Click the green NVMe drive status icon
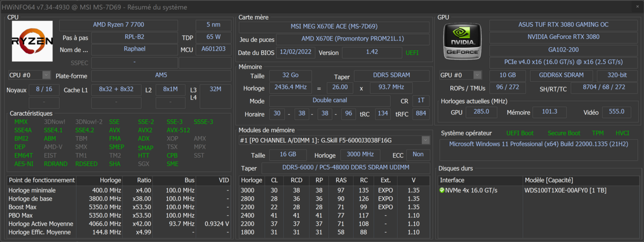Image resolution: width=644 pixels, height=242 pixels. point(442,190)
